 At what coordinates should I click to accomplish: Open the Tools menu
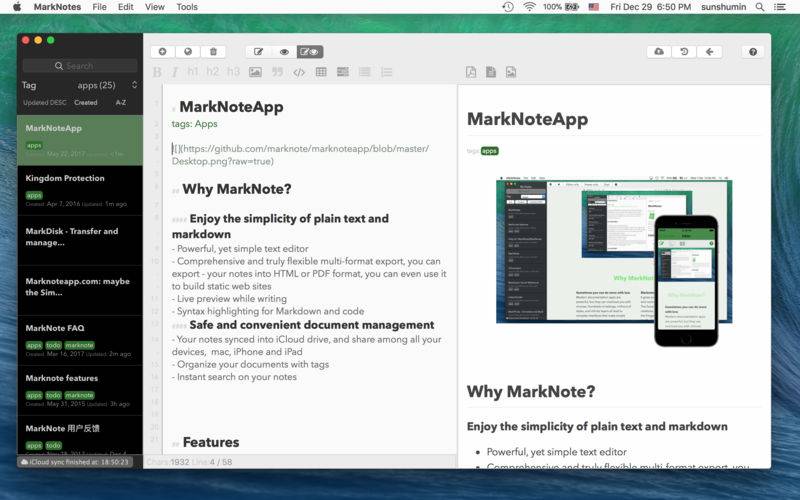(x=187, y=7)
